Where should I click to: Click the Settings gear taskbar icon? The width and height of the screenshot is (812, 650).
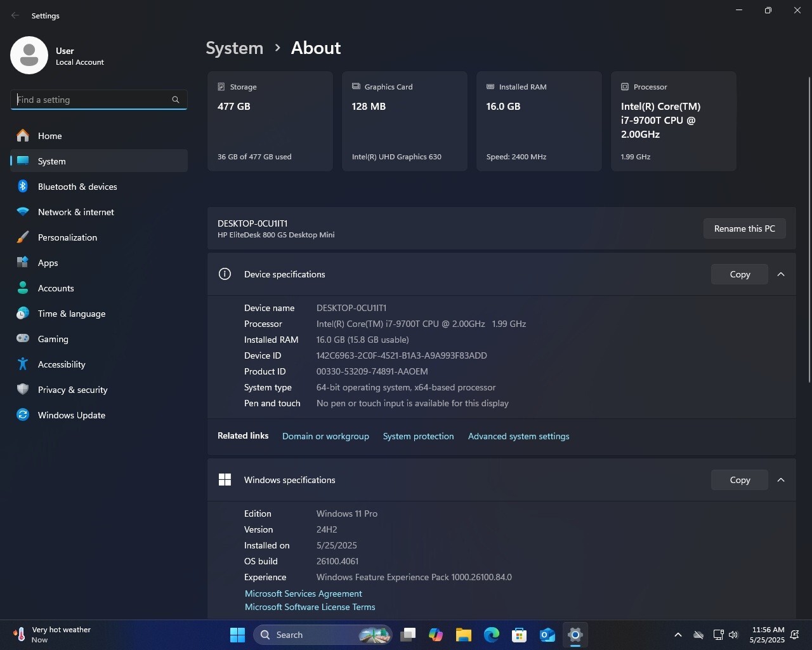point(575,635)
